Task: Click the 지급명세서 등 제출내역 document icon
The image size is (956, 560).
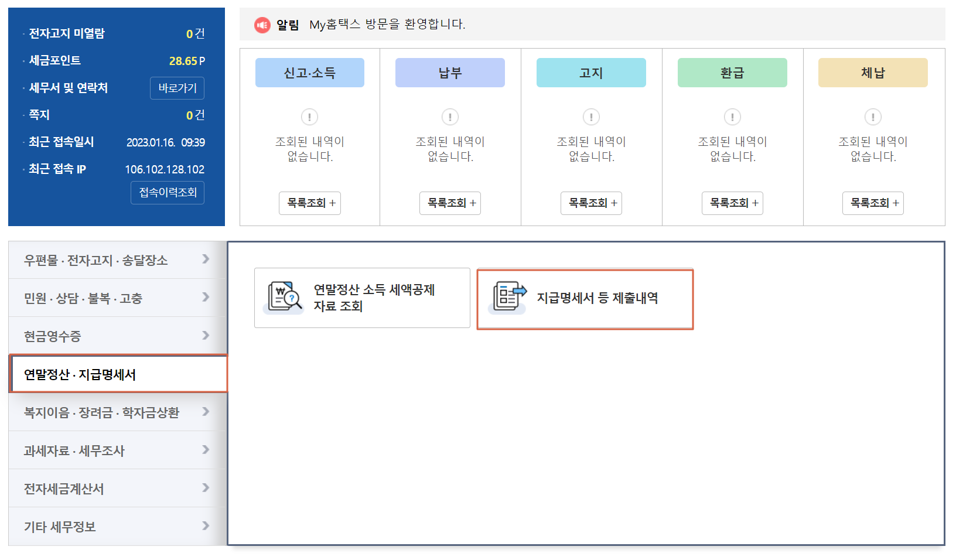Action: [x=508, y=297]
